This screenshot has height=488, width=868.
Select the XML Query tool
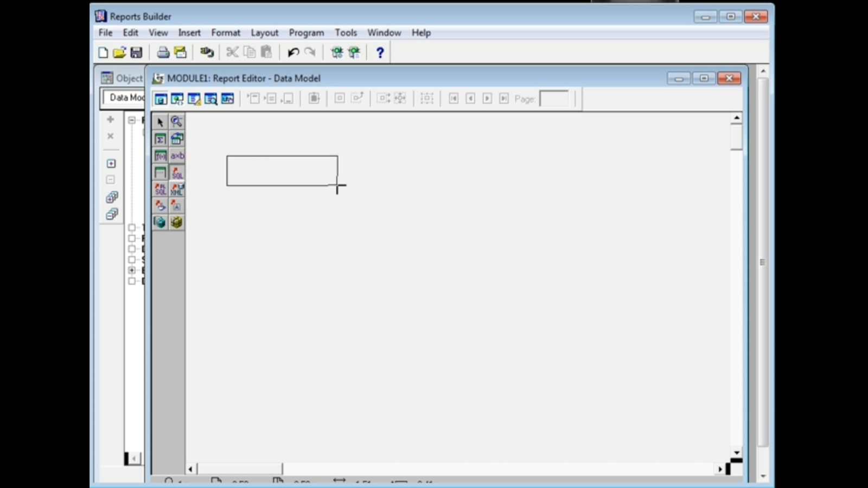pyautogui.click(x=177, y=189)
